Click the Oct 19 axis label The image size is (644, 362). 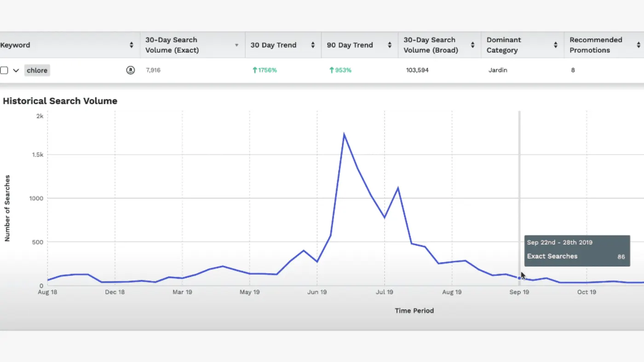click(x=586, y=292)
